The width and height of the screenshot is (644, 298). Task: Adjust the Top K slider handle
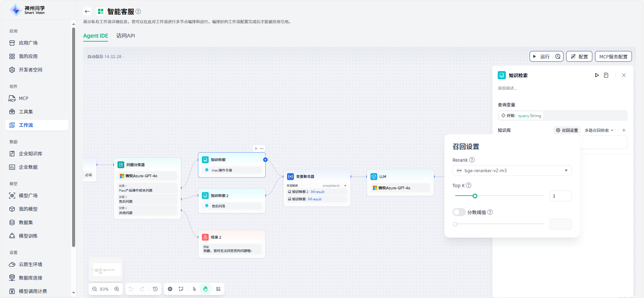tap(475, 196)
